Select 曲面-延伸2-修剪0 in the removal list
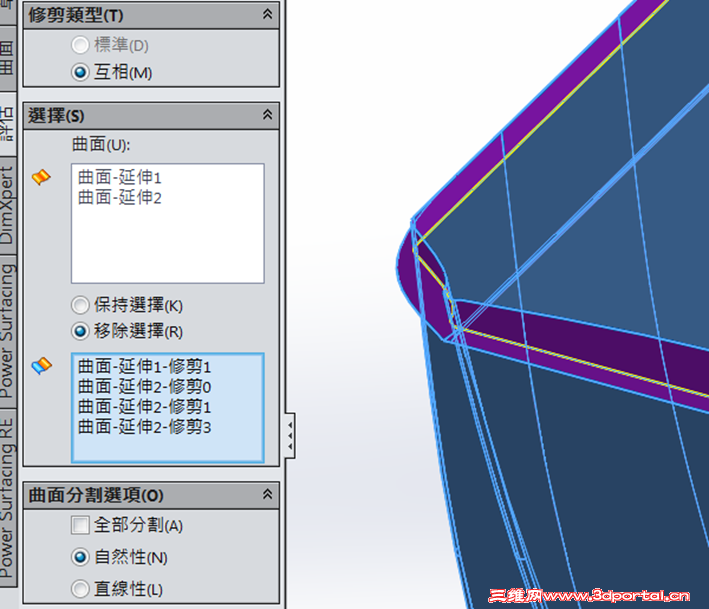 tap(144, 387)
